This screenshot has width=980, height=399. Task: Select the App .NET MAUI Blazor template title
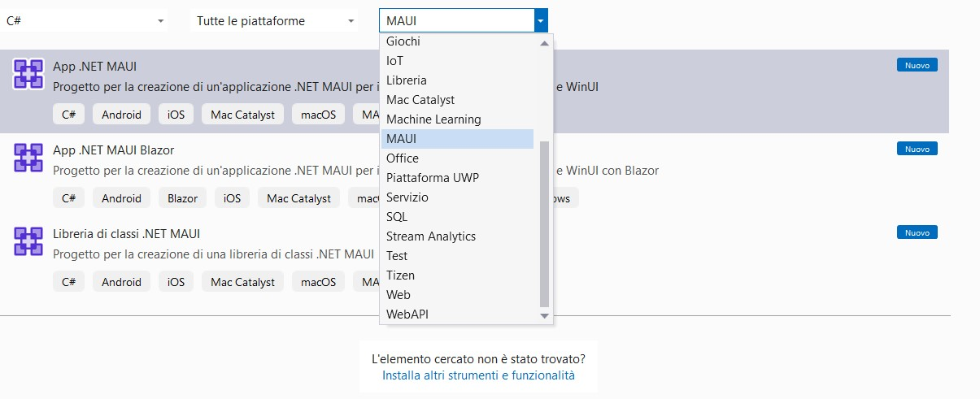coord(113,150)
